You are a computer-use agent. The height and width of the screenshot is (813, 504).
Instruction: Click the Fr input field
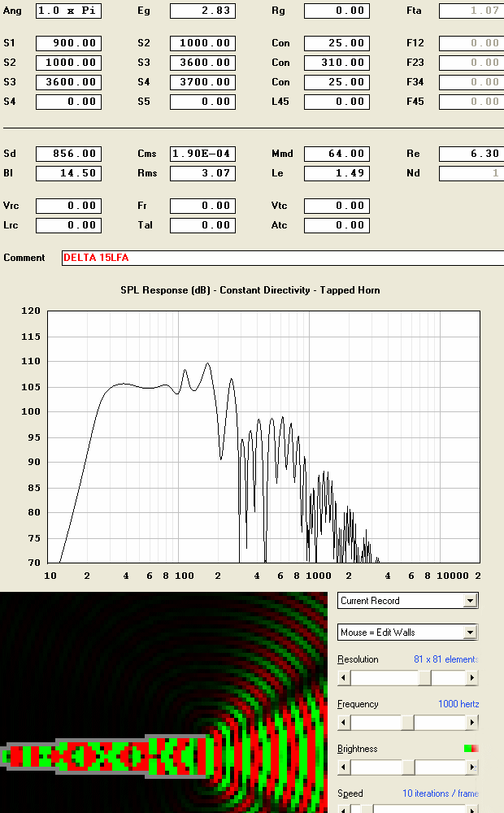tap(202, 206)
